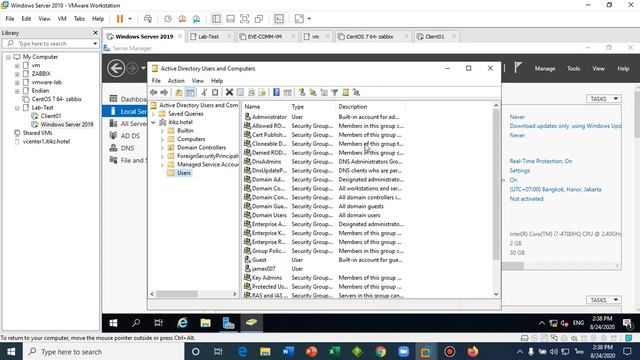Select AD DS in Server Manager sidebar
The width and height of the screenshot is (640, 360).
(x=130, y=136)
